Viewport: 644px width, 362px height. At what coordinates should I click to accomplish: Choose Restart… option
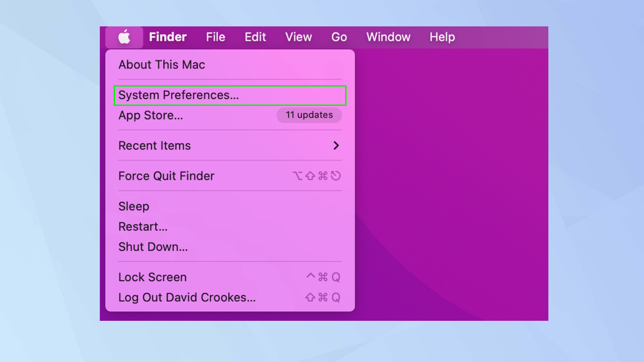tap(230, 227)
